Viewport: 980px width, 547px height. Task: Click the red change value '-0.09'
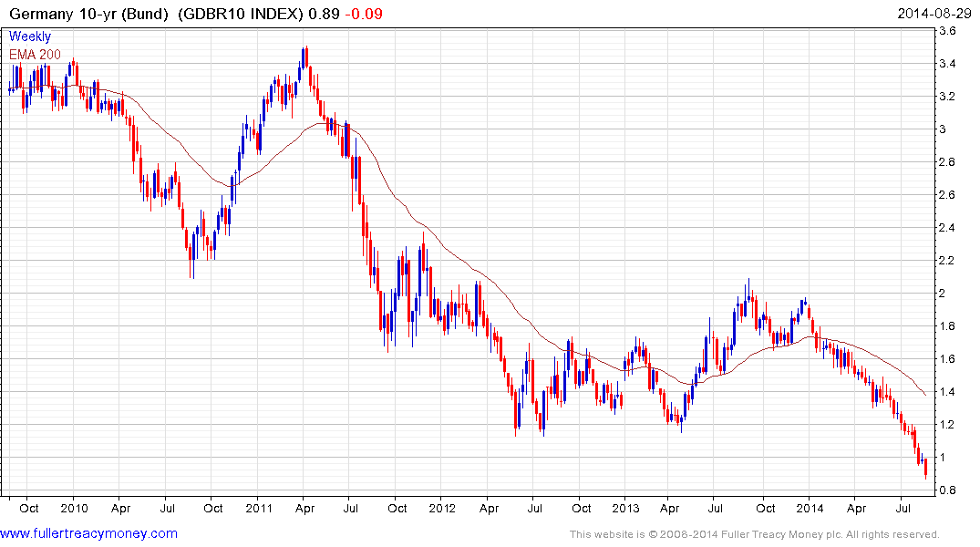[364, 14]
